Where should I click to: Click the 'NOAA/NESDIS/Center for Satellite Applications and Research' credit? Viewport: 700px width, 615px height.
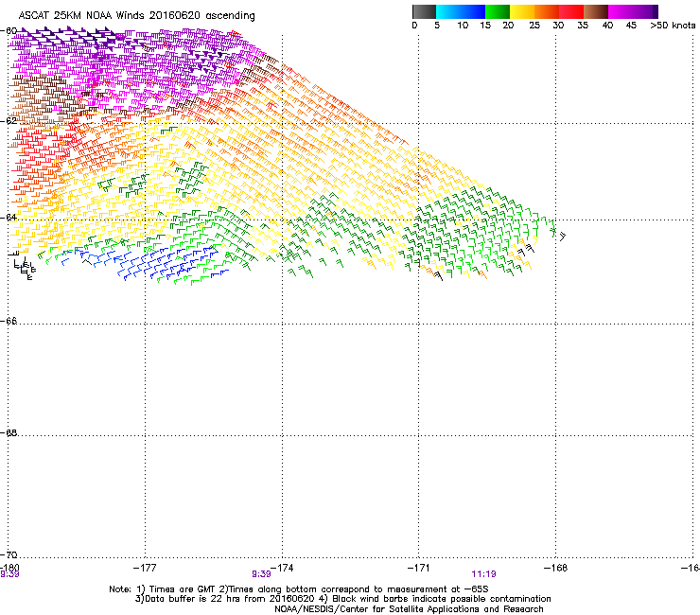(409, 609)
